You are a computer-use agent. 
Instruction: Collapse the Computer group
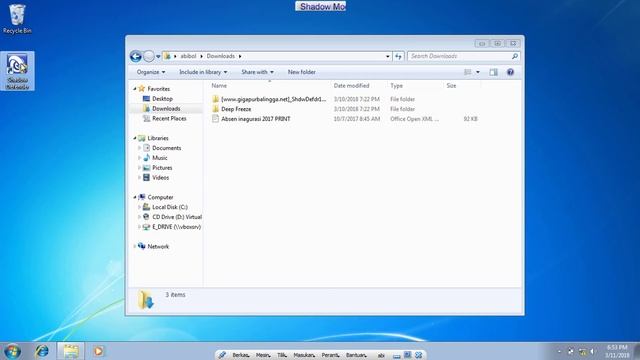tap(135, 197)
